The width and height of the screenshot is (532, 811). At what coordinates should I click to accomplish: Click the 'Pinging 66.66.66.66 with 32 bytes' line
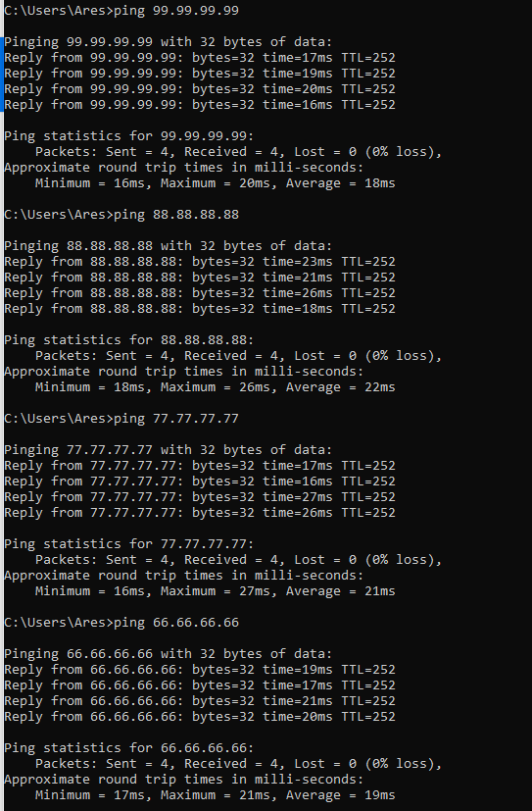[x=169, y=653]
